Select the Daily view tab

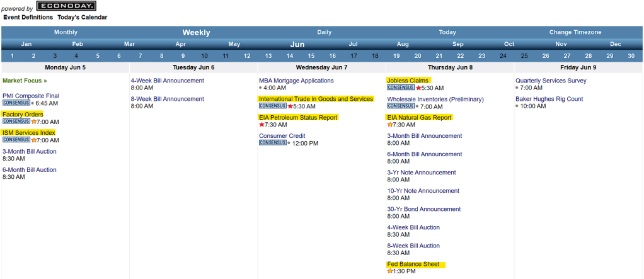coord(324,32)
